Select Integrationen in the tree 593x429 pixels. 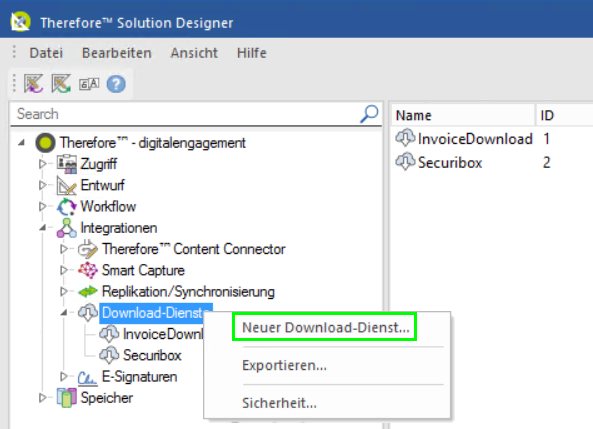pyautogui.click(x=119, y=228)
